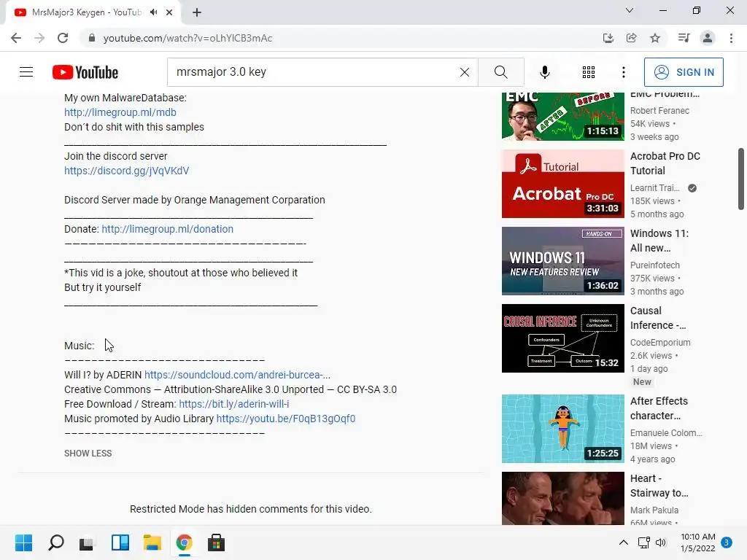
Task: Open the Causal Inference video thumbnail
Action: (562, 338)
